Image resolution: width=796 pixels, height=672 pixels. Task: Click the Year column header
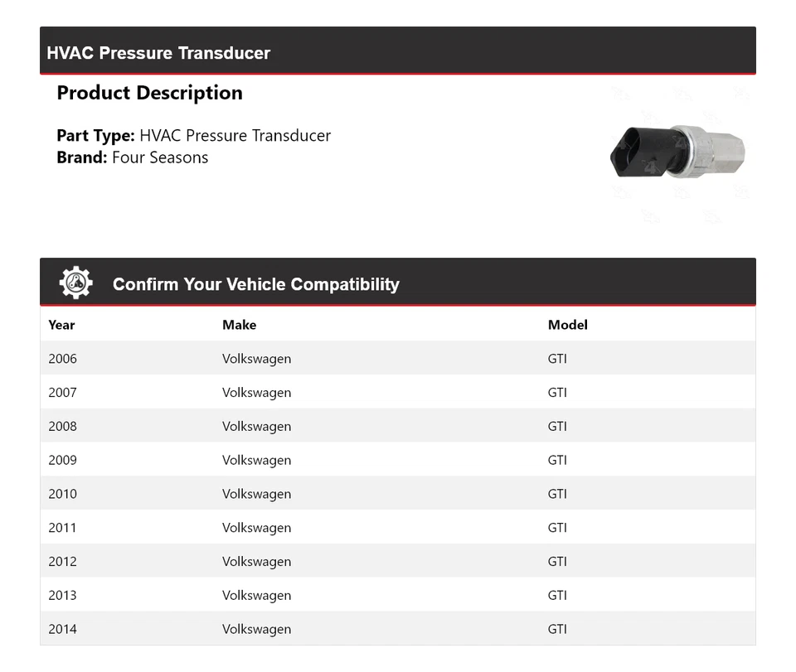pyautogui.click(x=61, y=325)
